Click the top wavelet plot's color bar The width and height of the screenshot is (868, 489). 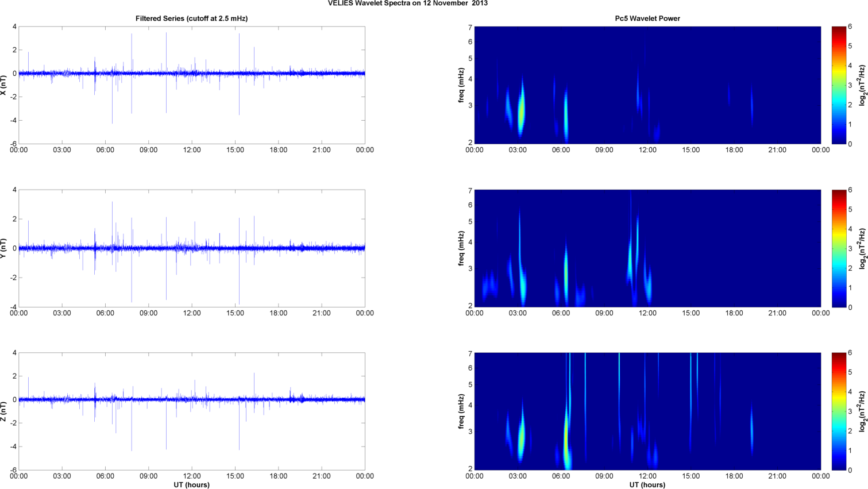(839, 85)
